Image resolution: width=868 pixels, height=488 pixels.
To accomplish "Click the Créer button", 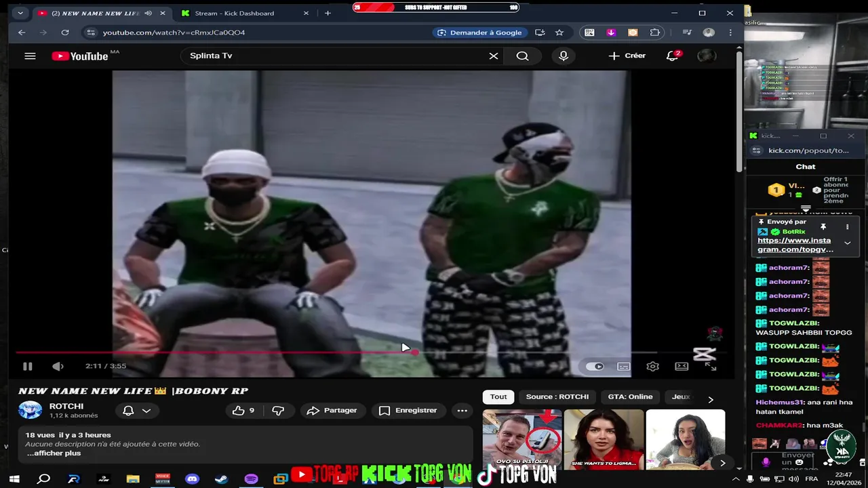I will 627,56.
